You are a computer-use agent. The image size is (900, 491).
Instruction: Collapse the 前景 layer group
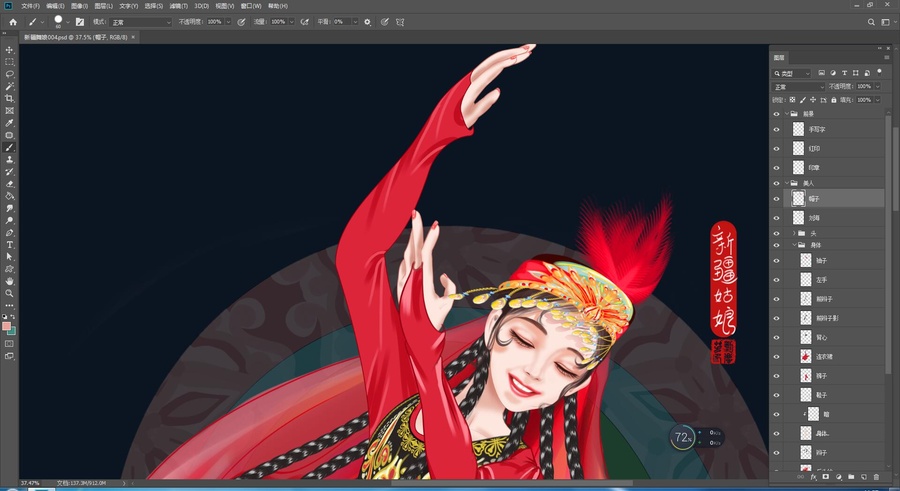[786, 114]
